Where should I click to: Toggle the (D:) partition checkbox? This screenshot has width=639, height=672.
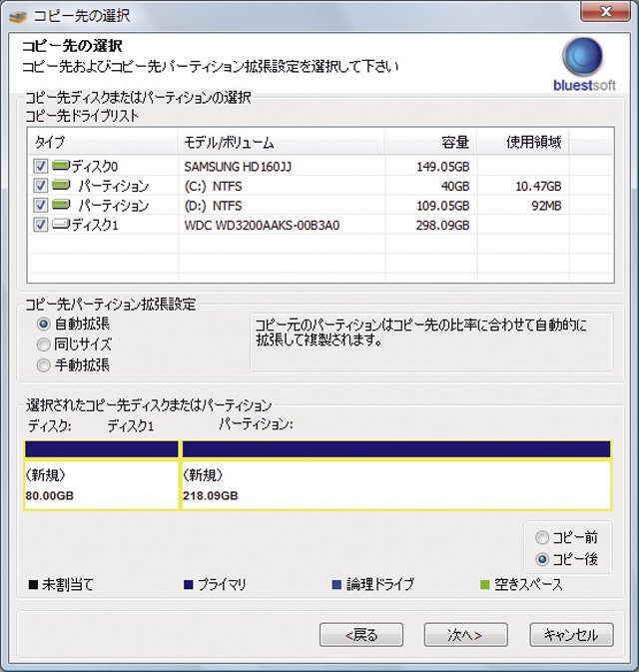40,205
